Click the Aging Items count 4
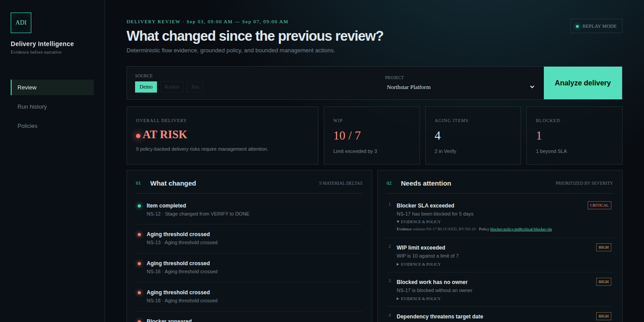Viewport: 644px width, 322px height. point(438,135)
